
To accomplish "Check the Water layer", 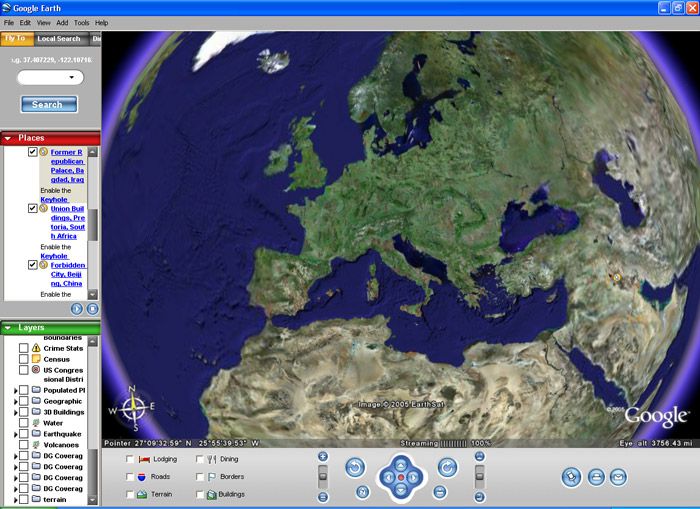I will [x=24, y=423].
